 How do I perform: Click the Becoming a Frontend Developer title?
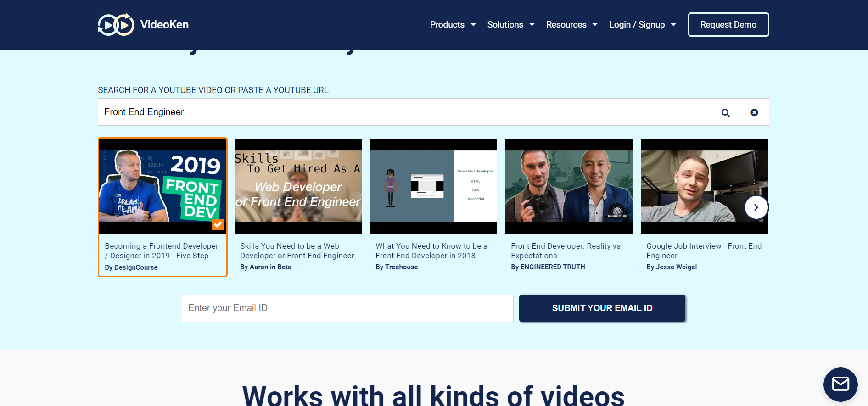tap(162, 251)
